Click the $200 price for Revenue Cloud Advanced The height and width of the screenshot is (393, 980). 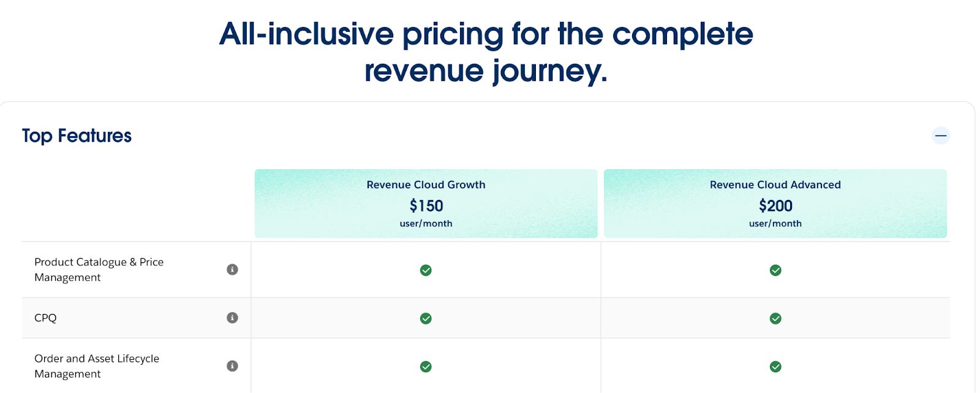775,205
